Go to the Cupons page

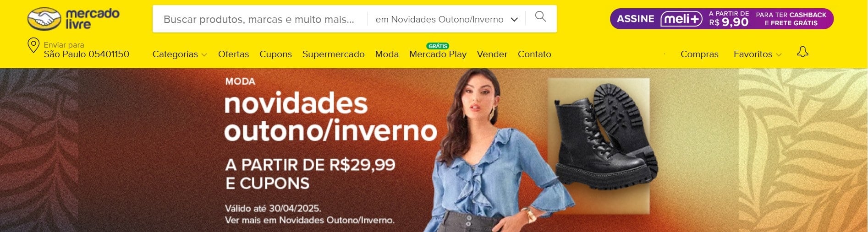(x=275, y=54)
